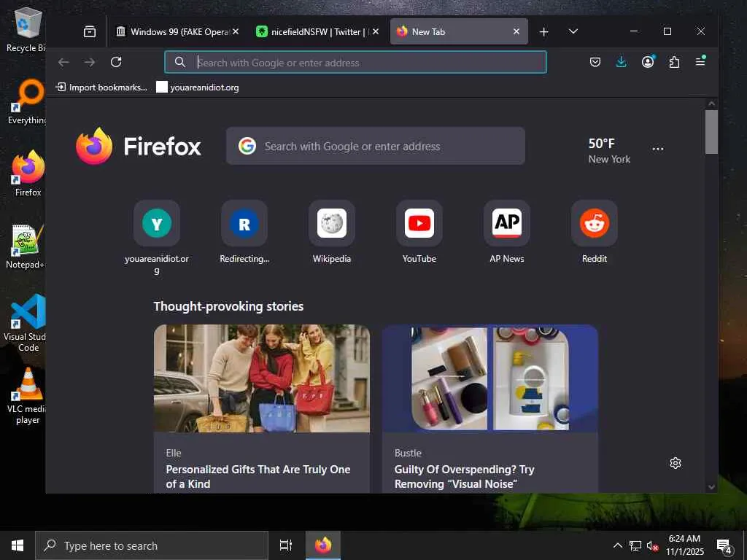The image size is (747, 560).
Task: Click the taskbar search box
Action: pyautogui.click(x=152, y=545)
